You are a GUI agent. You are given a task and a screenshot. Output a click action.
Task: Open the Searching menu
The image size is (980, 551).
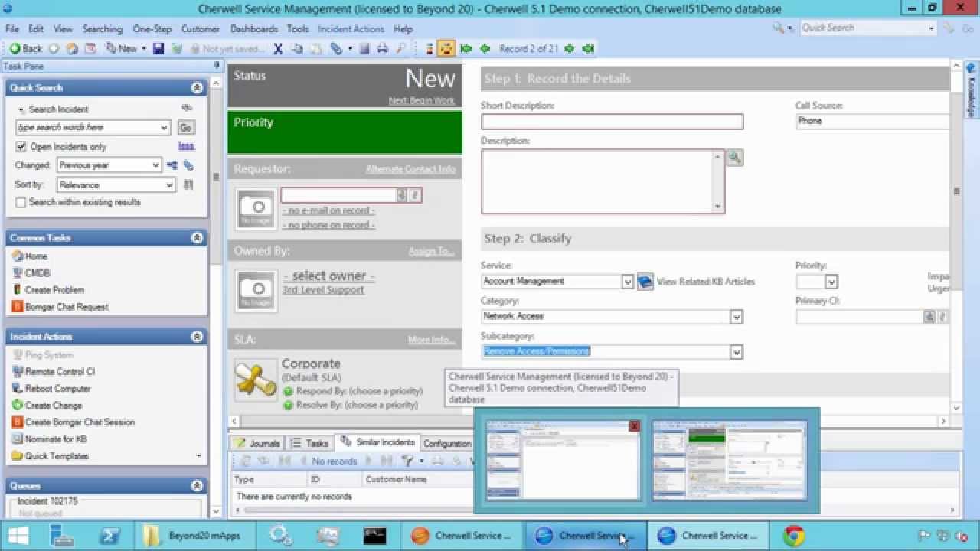(x=103, y=29)
